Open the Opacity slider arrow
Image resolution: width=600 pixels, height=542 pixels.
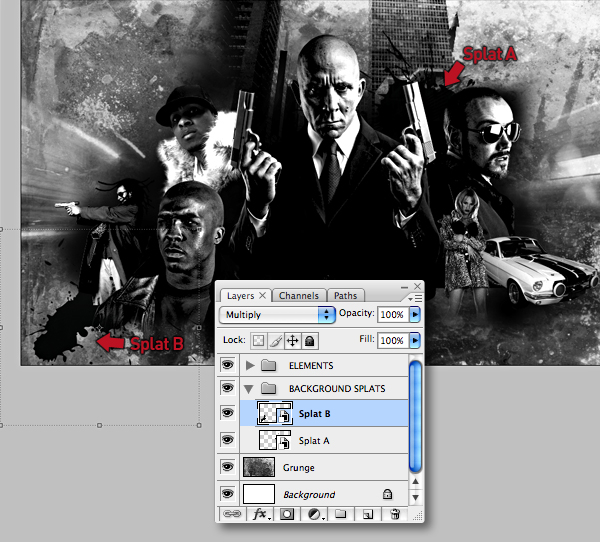(415, 315)
